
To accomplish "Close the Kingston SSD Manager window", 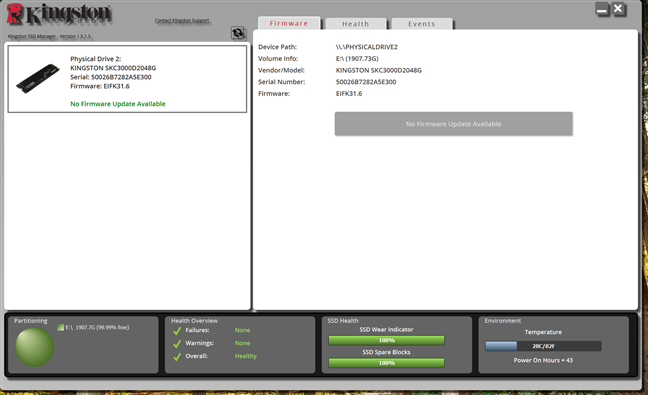I will point(618,9).
